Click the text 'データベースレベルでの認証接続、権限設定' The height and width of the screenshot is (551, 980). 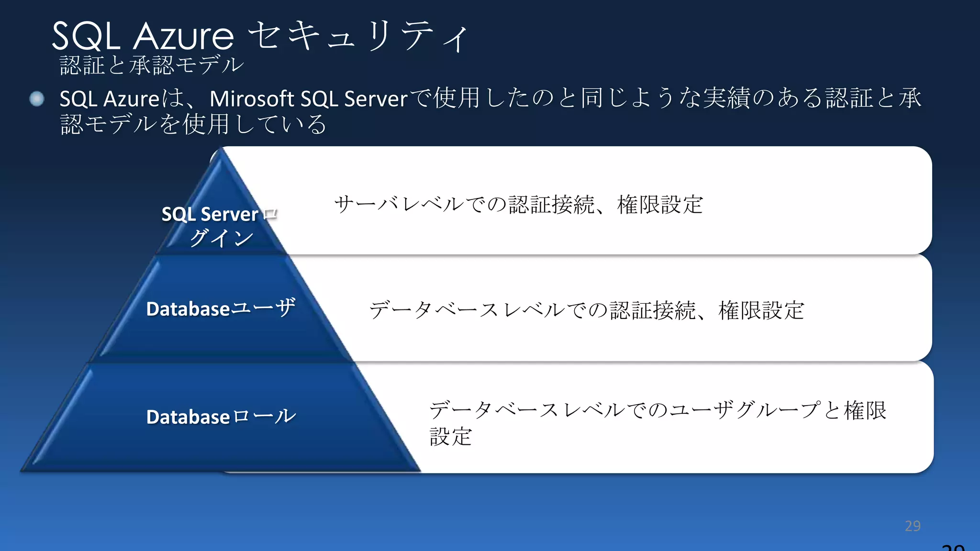(587, 310)
